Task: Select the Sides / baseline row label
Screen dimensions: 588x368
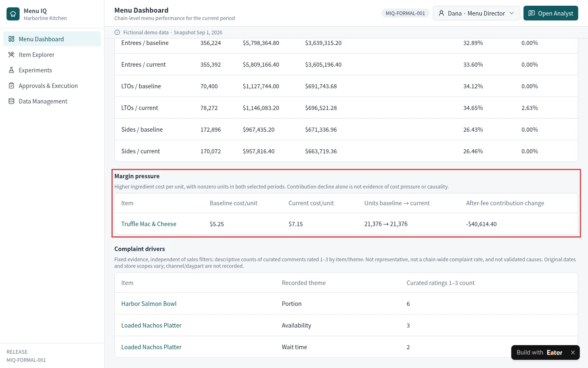Action: 142,130
